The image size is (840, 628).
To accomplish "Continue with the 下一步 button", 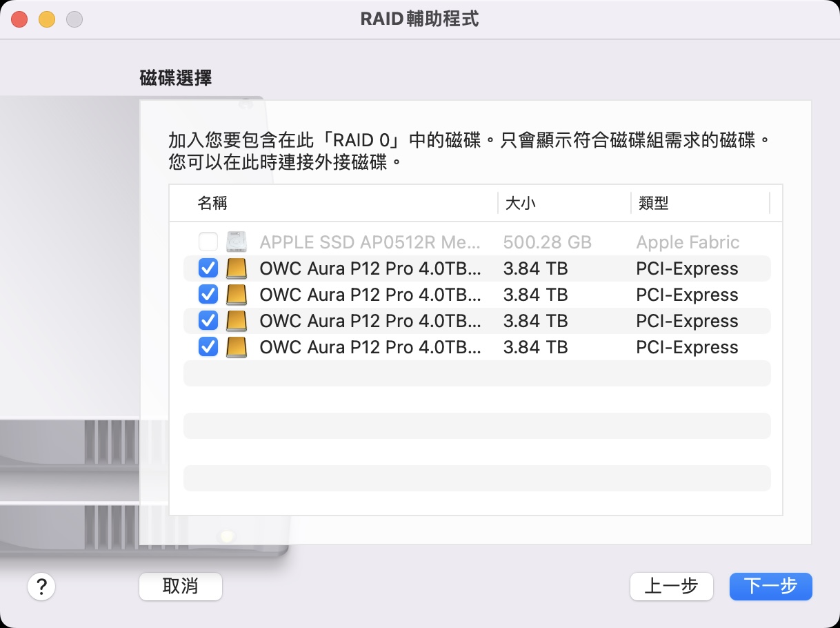I will click(770, 587).
